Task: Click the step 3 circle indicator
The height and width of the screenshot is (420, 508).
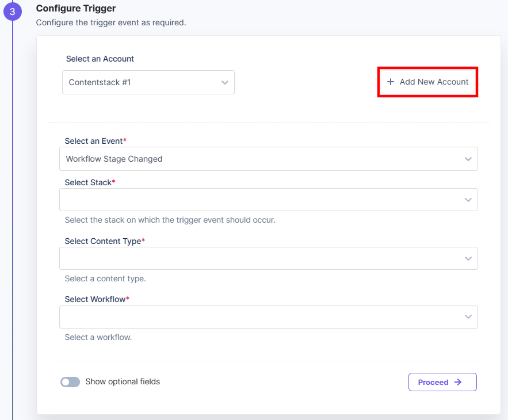Action: 12,12
